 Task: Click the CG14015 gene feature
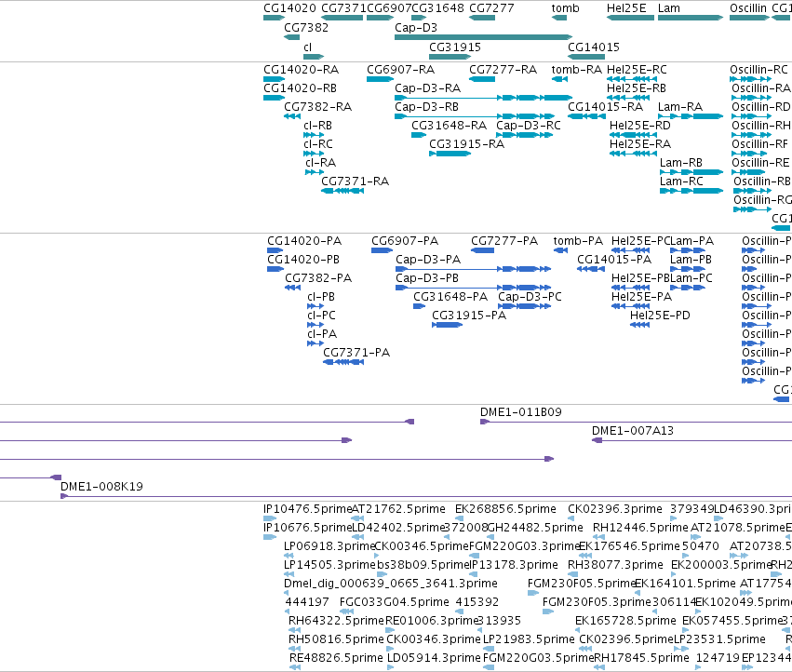pyautogui.click(x=586, y=57)
